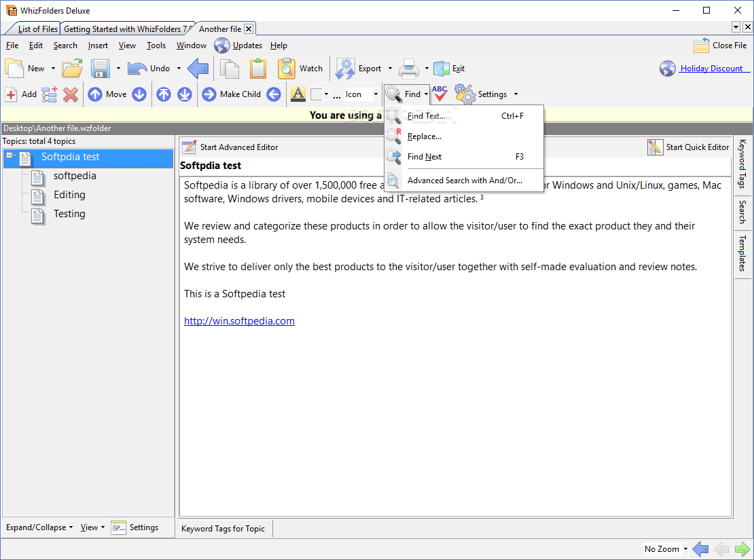Delete topic with the red X icon
Screen dimensions: 754x560
click(71, 94)
